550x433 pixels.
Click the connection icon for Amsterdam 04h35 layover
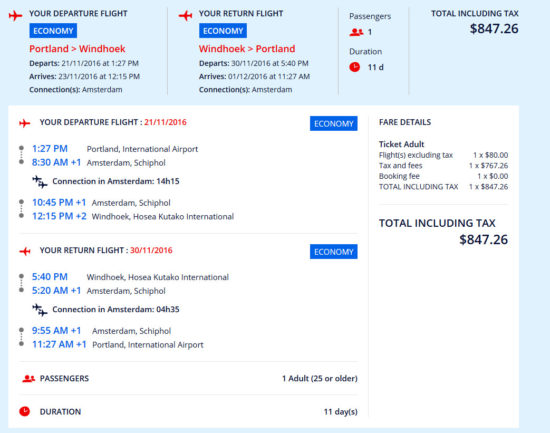(40, 310)
